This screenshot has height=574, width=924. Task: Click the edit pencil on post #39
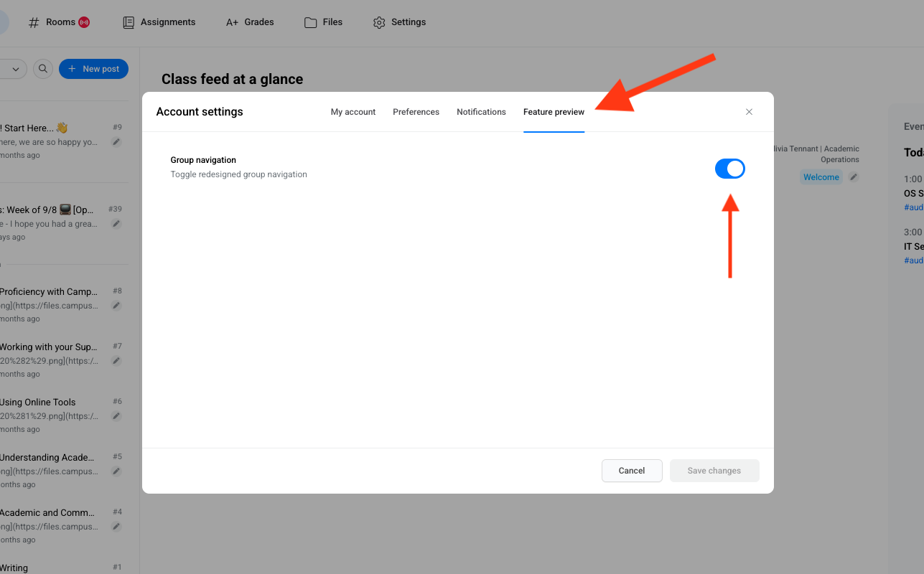pyautogui.click(x=116, y=224)
